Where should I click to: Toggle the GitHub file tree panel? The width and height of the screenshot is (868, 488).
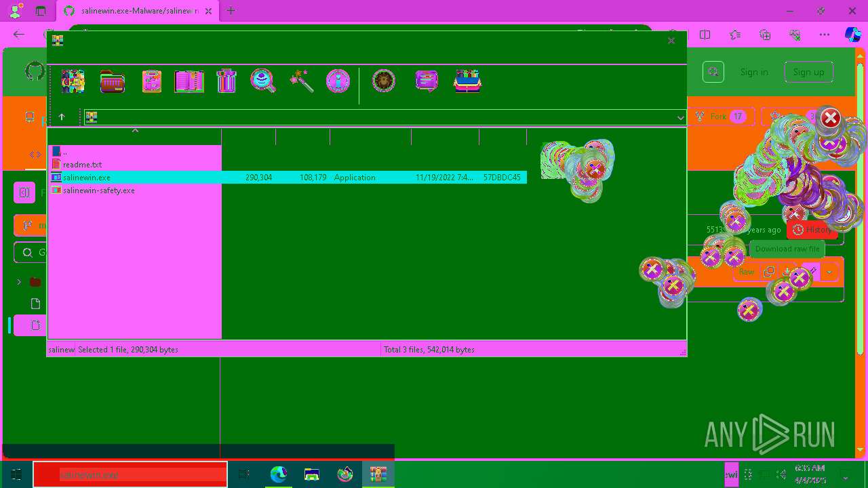coord(24,193)
